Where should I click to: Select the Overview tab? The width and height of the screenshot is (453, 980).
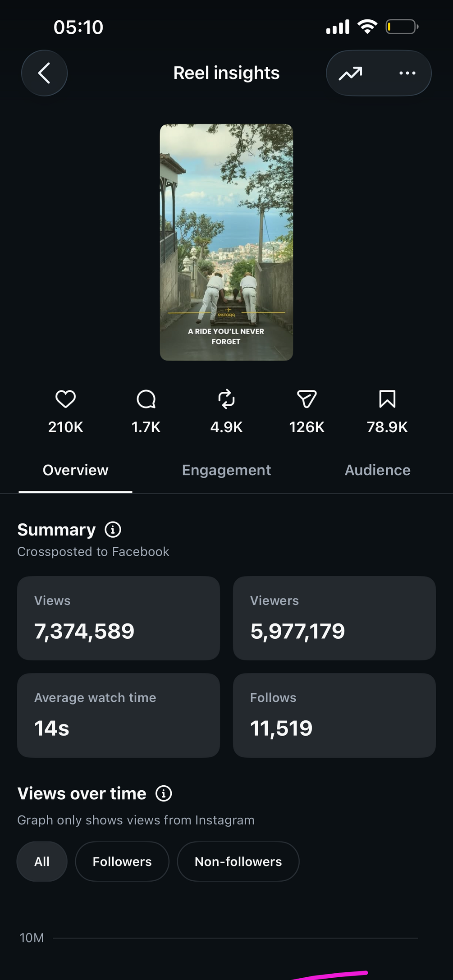(x=75, y=470)
